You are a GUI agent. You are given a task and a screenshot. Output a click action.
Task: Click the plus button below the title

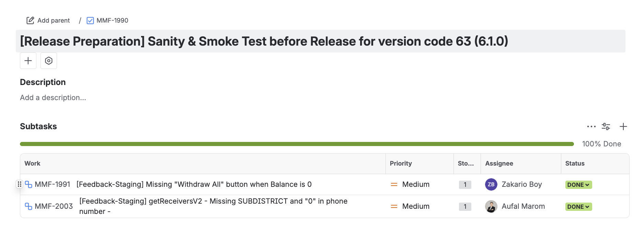28,61
